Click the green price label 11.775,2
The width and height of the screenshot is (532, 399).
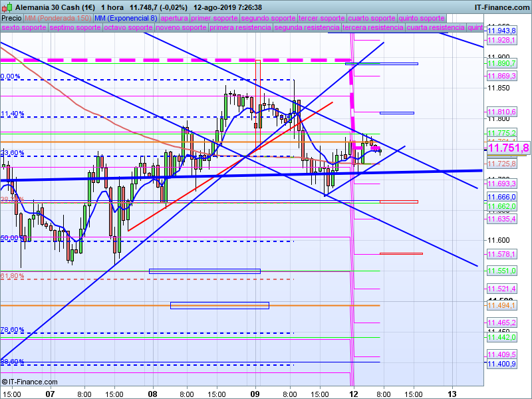pos(502,133)
